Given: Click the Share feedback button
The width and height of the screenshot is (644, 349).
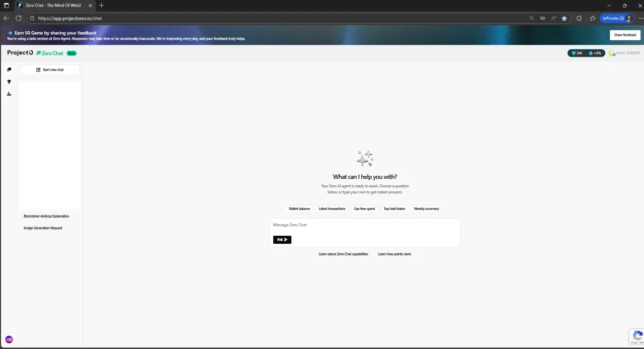Looking at the screenshot, I should 625,35.
